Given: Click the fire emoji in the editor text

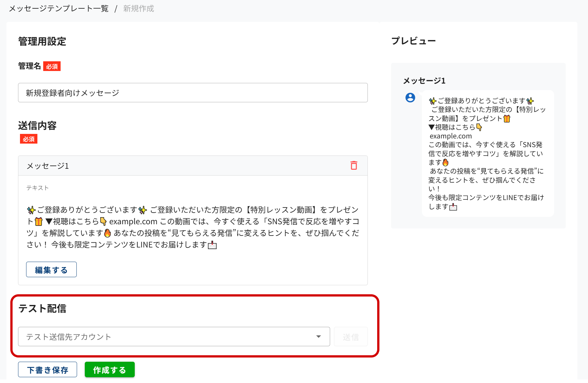Looking at the screenshot, I should point(108,233).
